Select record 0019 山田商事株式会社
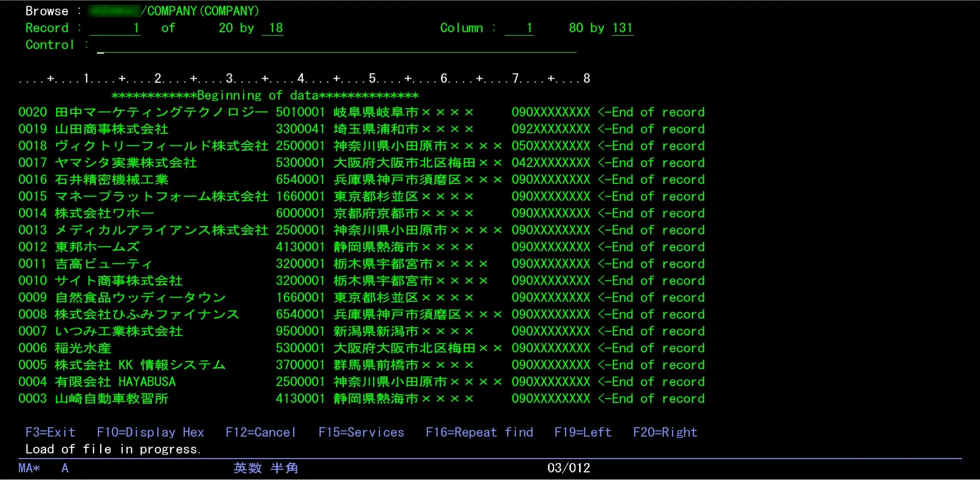The width and height of the screenshot is (980, 480). (362, 129)
